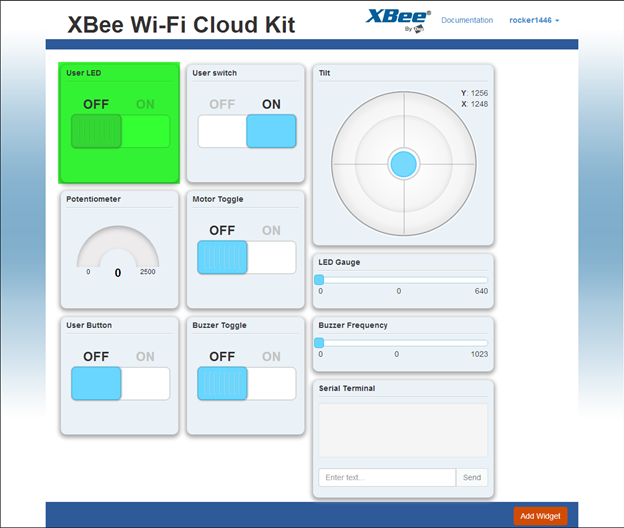Click the '2500' Potentiometer maximum label
Screen dimensions: 624x528
tap(148, 272)
